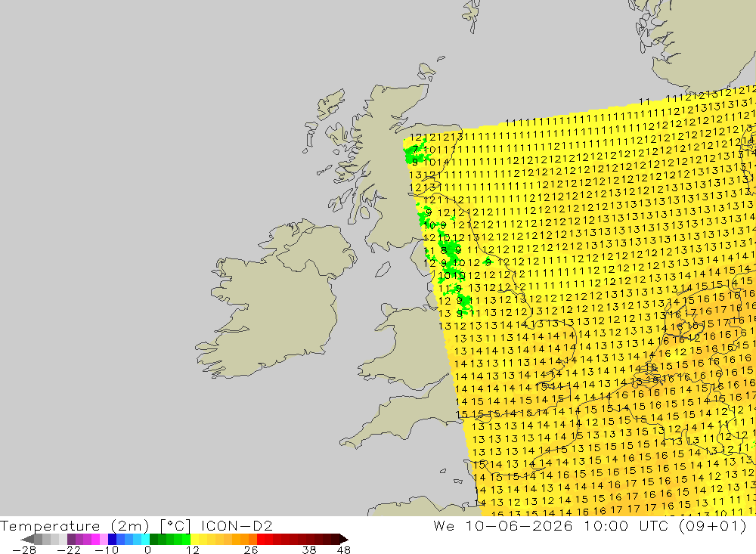Click the '48' legend scale label
Screen dimensions: 756x554
point(344,549)
